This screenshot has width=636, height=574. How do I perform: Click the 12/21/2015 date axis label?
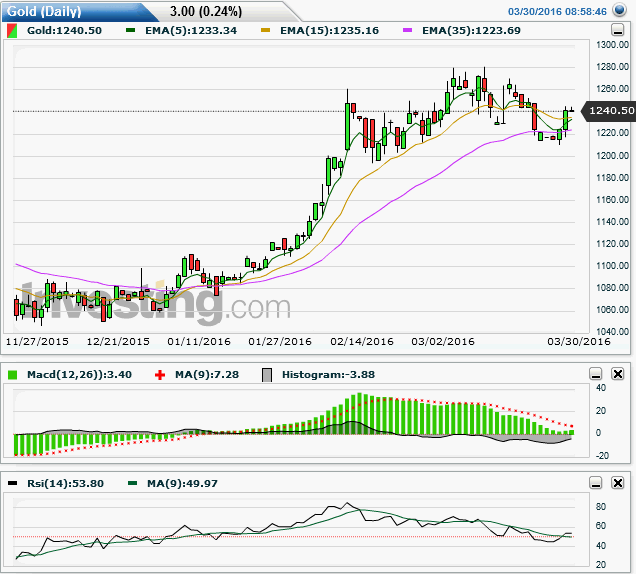(118, 342)
